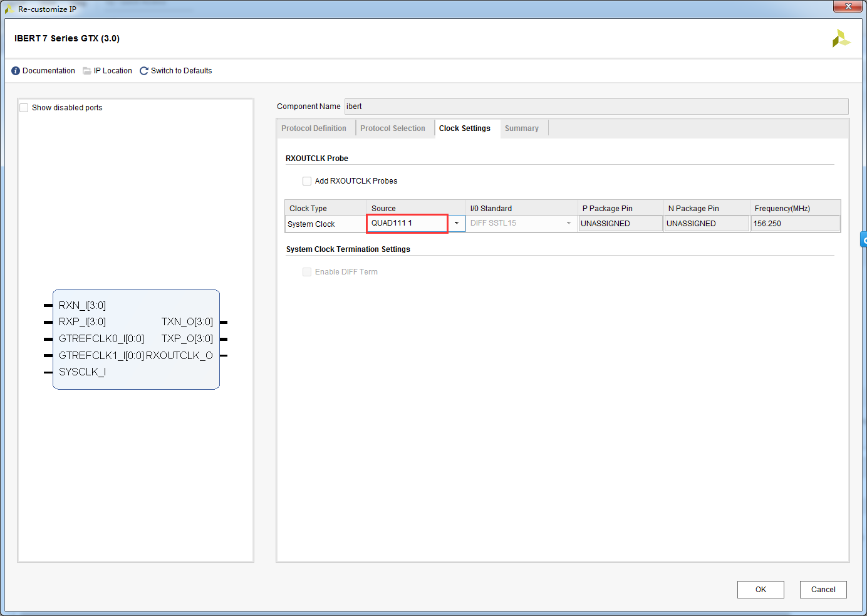Click the GTREFCLK1_I[0:0] port label

(x=101, y=355)
